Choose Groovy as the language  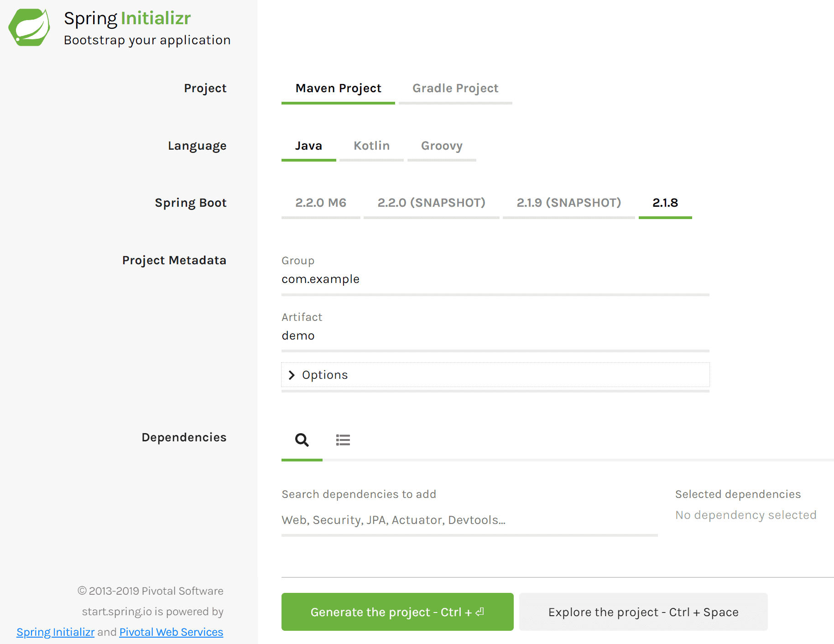click(x=441, y=146)
